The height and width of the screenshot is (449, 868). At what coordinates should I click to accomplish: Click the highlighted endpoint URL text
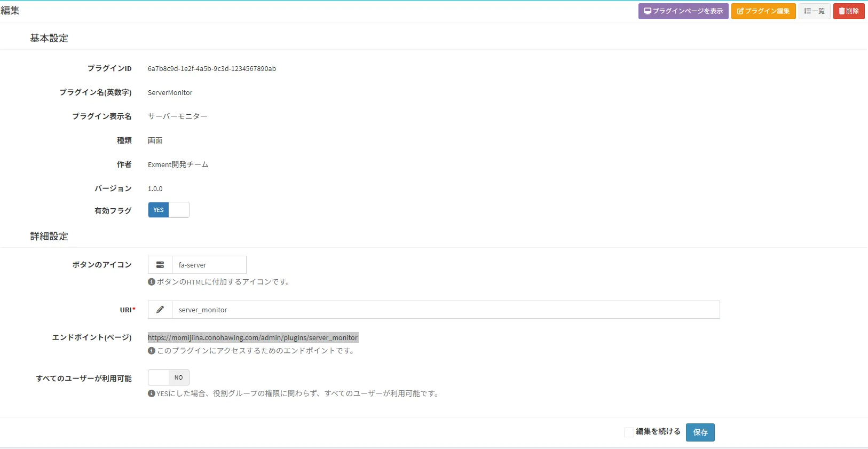click(252, 337)
